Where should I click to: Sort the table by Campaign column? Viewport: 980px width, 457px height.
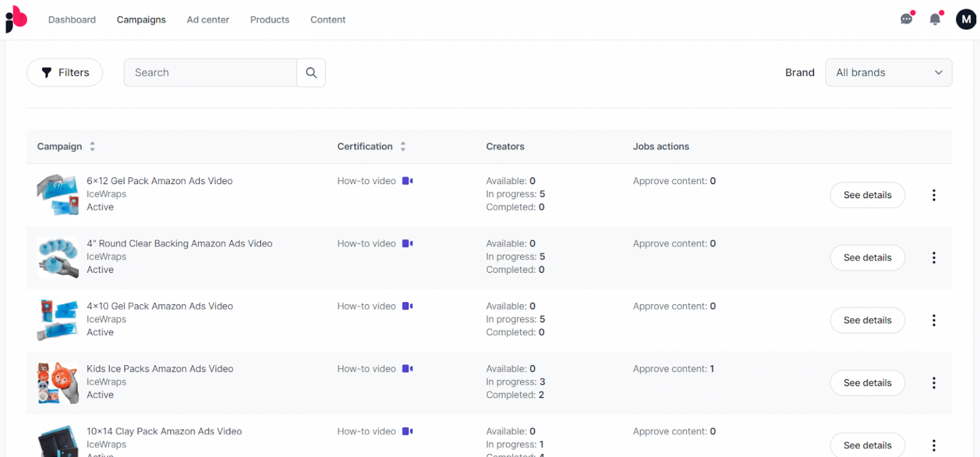[x=92, y=146]
